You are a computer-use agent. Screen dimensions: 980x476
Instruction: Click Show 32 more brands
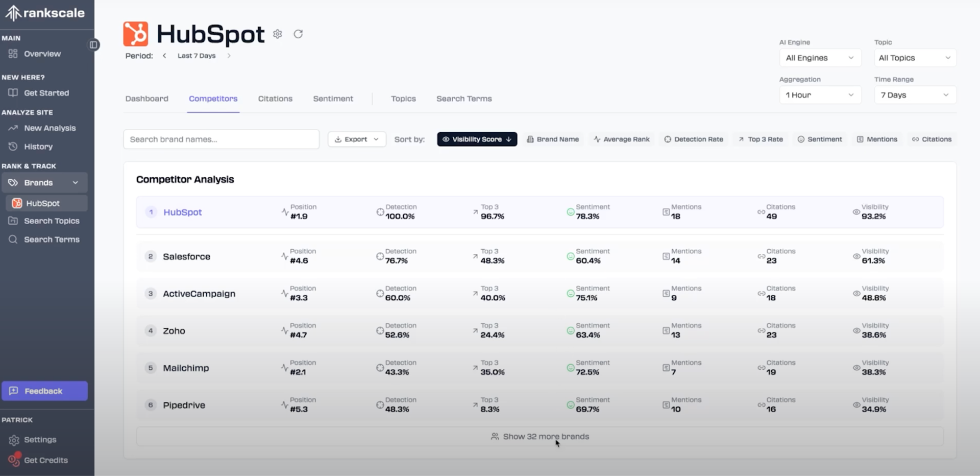pos(540,437)
